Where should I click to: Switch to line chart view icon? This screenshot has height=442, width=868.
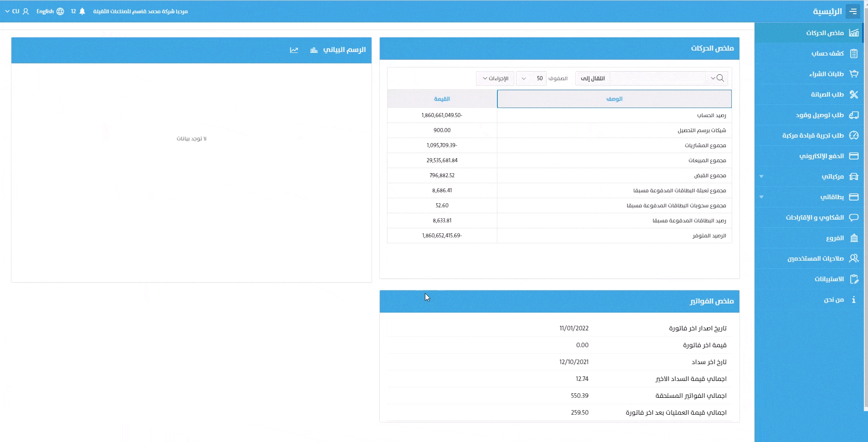click(294, 50)
